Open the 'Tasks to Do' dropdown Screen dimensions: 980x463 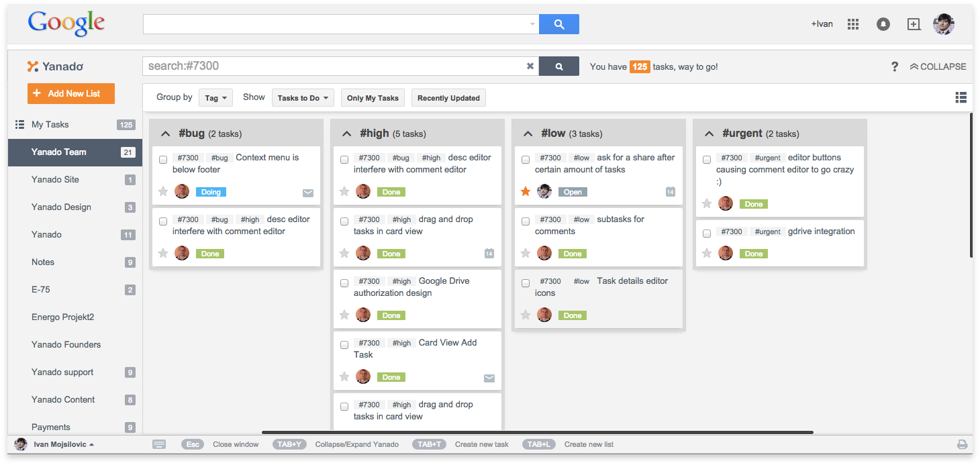(303, 98)
